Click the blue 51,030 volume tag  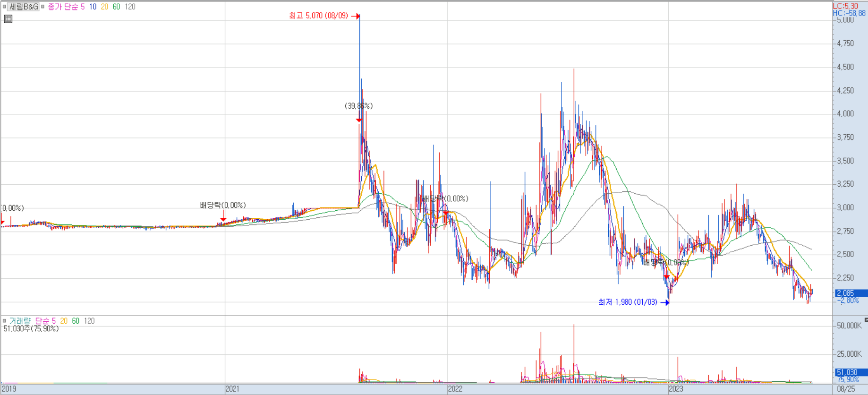coord(851,372)
